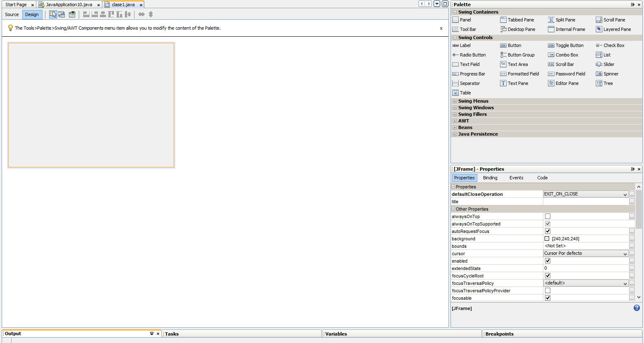Switch to the Events tab
Viewport: 644px width, 343px height.
tap(516, 178)
